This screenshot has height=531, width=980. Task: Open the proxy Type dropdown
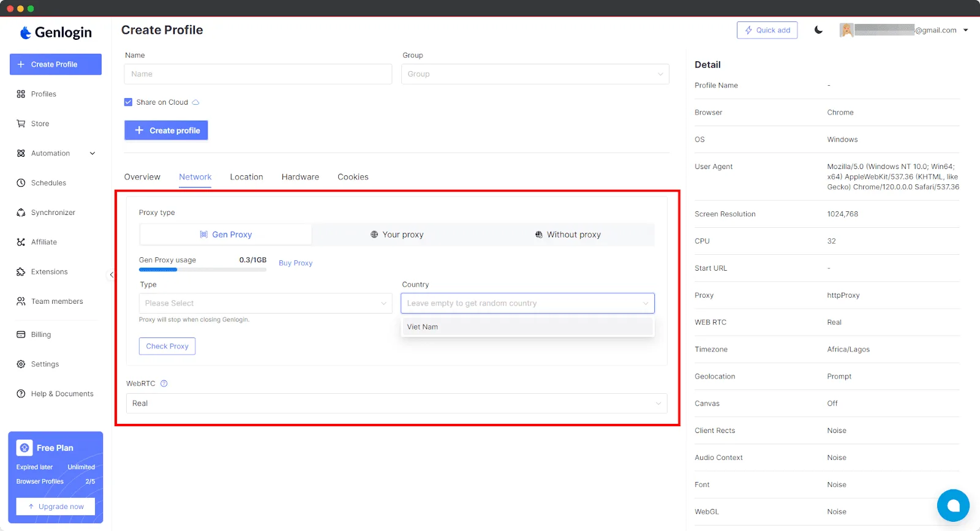click(x=265, y=303)
